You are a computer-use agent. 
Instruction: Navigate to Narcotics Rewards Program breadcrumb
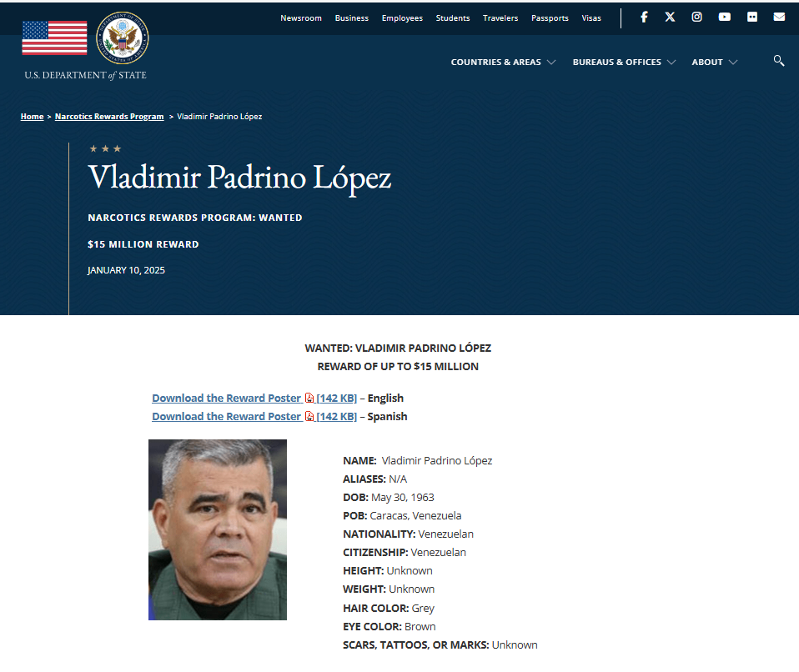(x=109, y=117)
